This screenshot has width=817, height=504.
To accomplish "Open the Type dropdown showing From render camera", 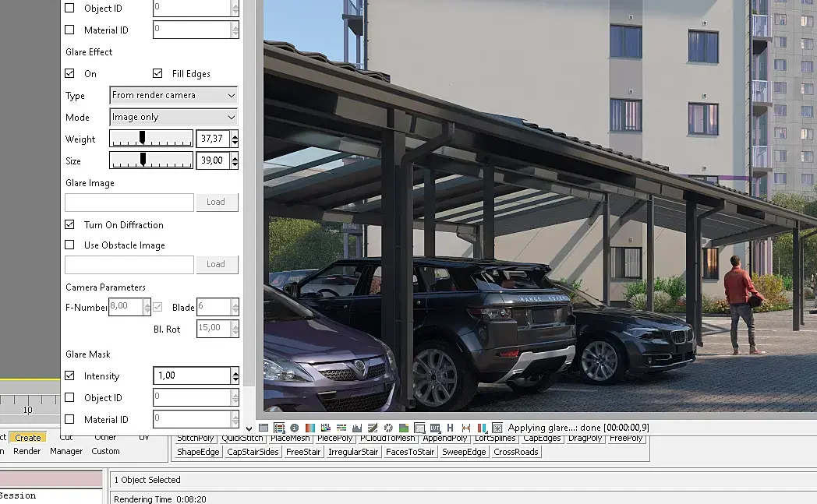I will 174,95.
